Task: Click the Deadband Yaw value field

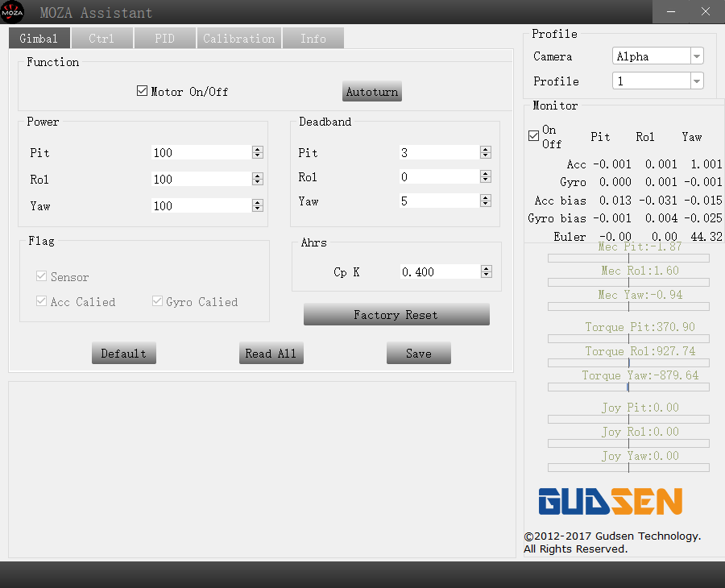Action: click(439, 201)
